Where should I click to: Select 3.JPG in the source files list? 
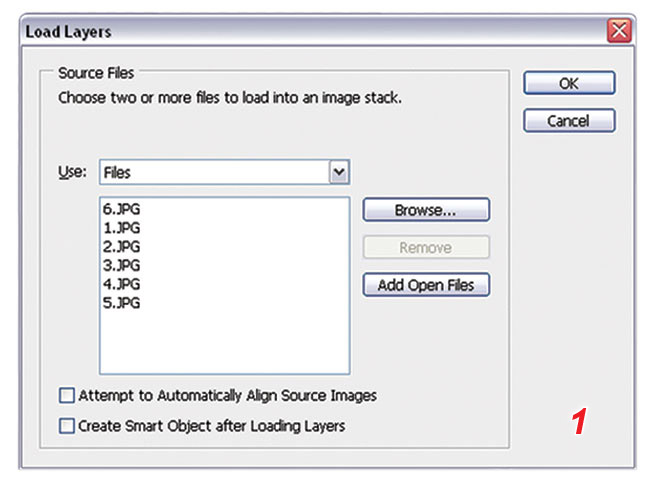click(121, 265)
